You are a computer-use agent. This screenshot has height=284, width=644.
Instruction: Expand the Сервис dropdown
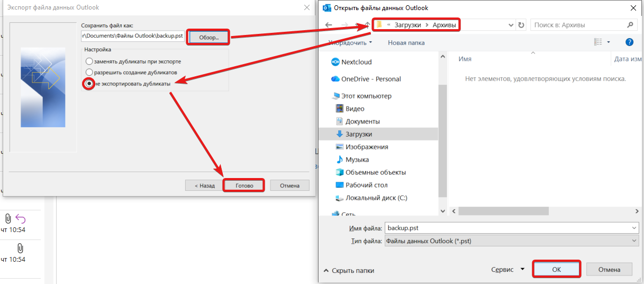click(507, 270)
